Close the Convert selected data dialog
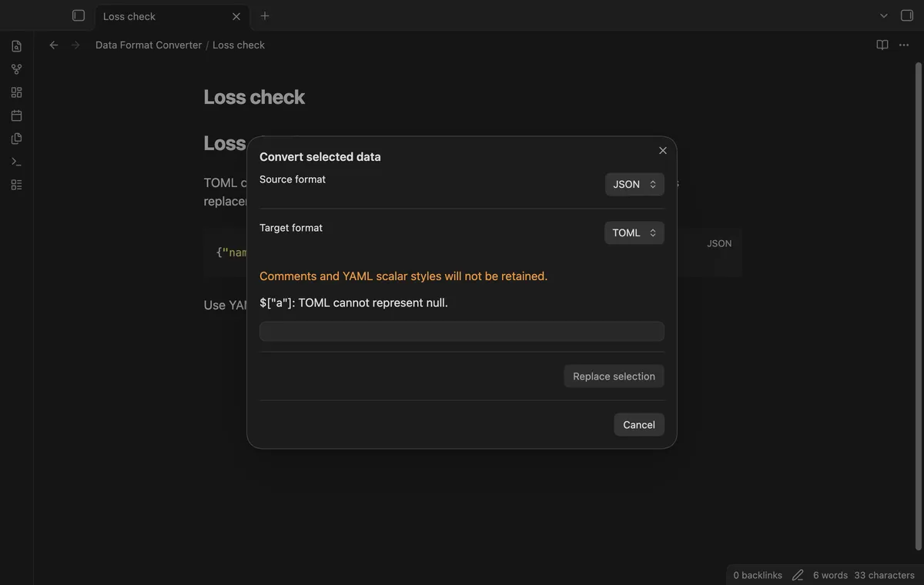This screenshot has height=585, width=924. 663,150
